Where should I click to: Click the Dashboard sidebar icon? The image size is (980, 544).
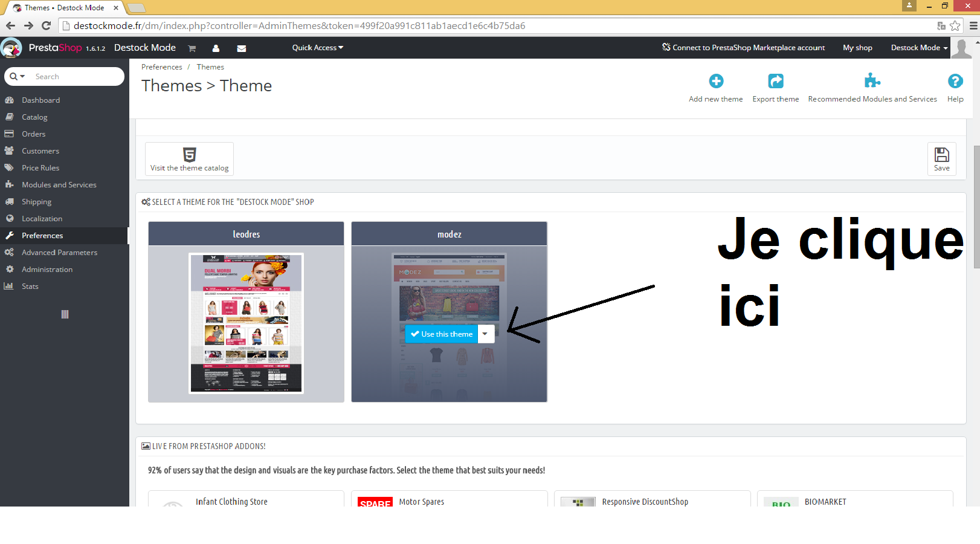pyautogui.click(x=9, y=100)
